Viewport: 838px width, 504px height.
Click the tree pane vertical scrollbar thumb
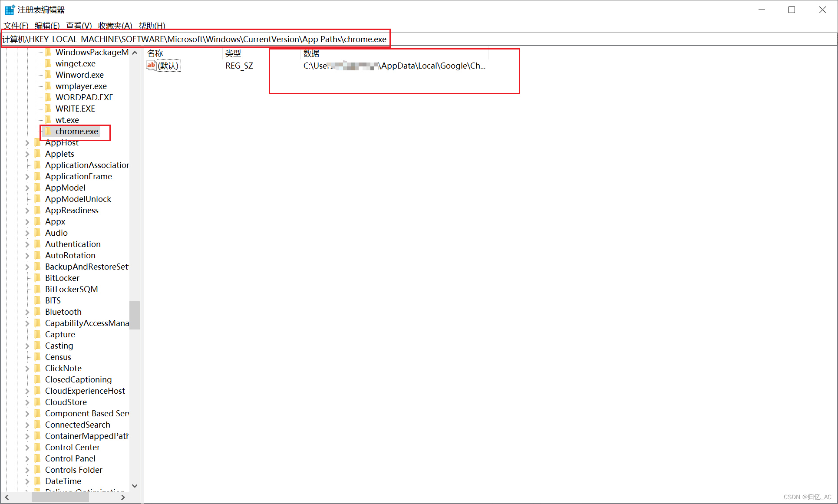135,315
